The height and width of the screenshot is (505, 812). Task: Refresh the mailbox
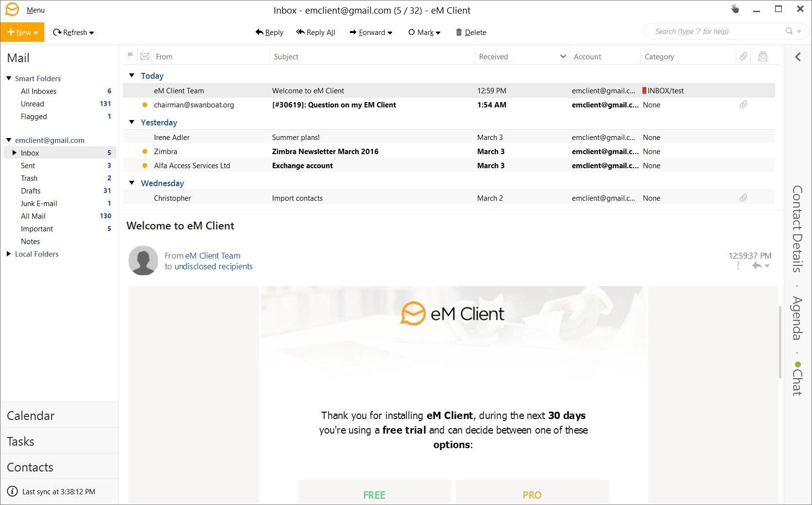point(70,32)
